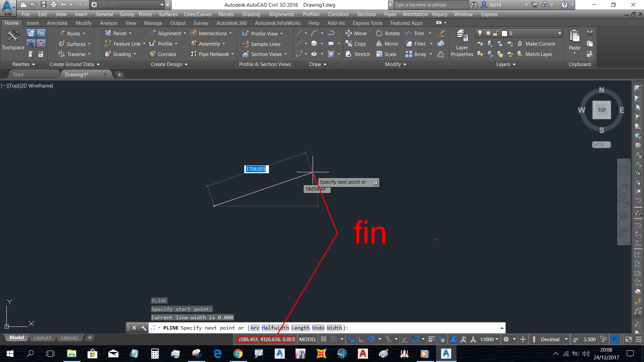The image size is (644, 362).
Task: Select the Circle draw tool
Action: click(314, 44)
